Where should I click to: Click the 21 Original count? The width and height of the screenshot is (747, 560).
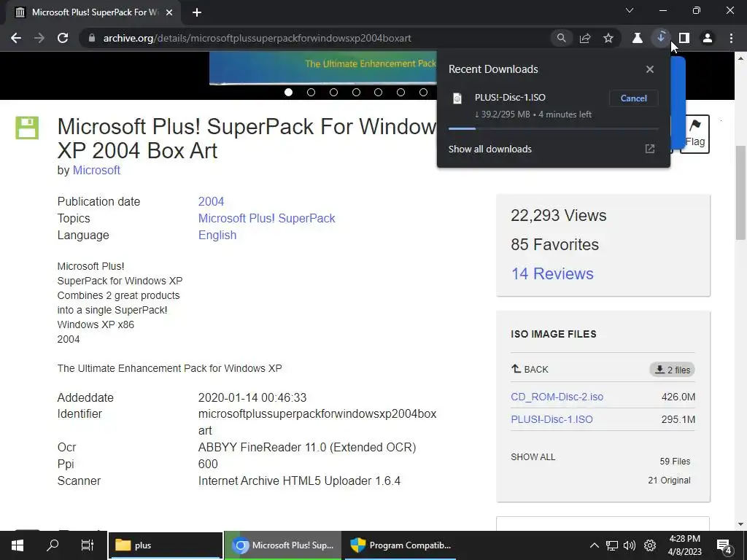pyautogui.click(x=669, y=481)
